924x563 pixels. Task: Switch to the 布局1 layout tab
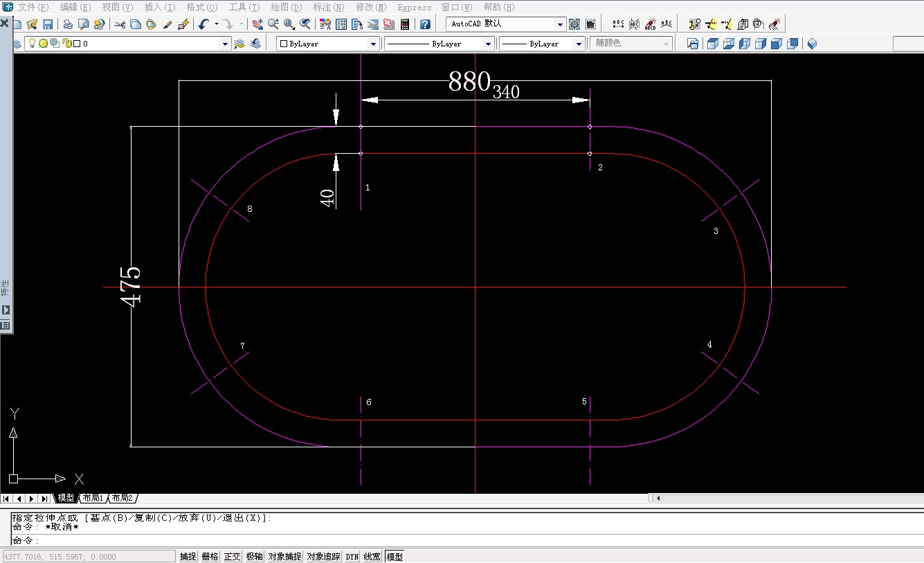(92, 498)
